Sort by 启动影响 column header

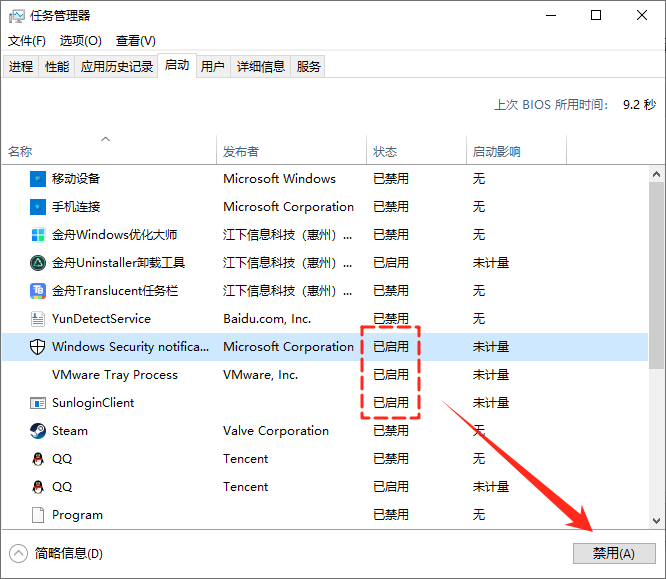[x=496, y=152]
